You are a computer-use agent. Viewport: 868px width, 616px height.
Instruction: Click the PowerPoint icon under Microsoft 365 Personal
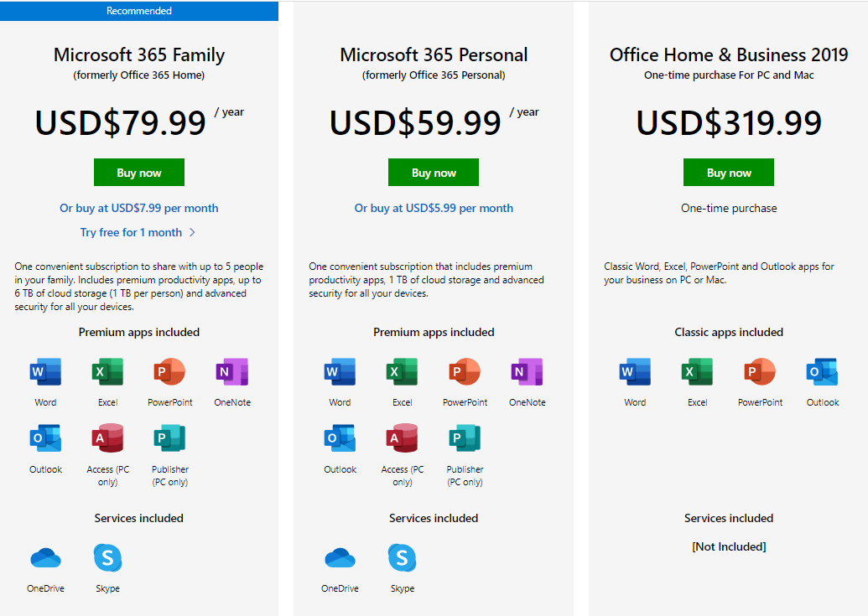pos(465,371)
